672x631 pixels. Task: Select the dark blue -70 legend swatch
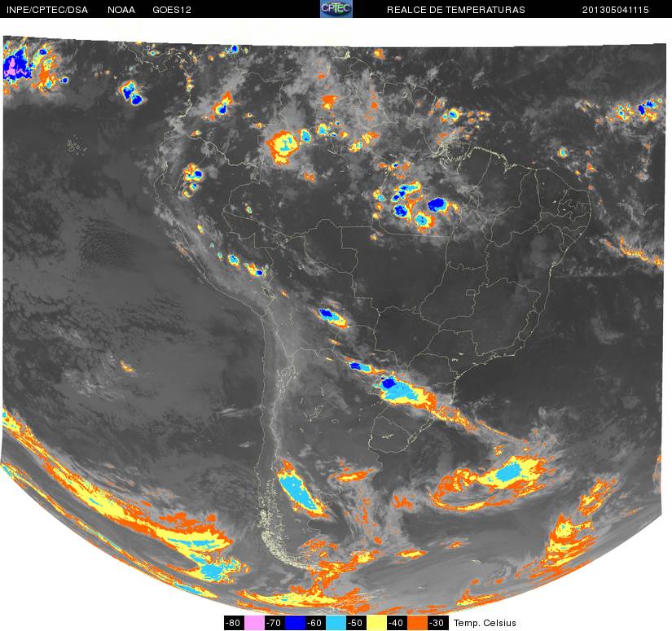click(295, 623)
